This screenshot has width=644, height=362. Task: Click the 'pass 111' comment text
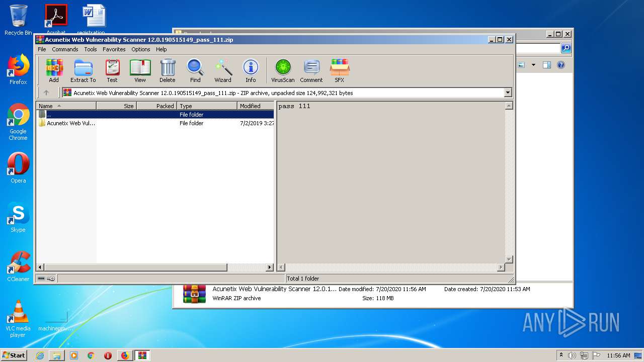click(x=294, y=106)
